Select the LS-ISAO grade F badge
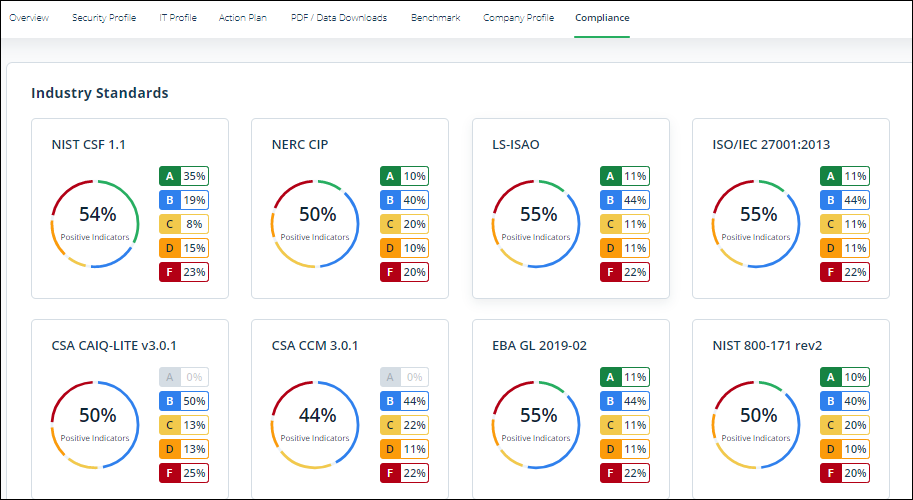The image size is (913, 500). (x=624, y=272)
